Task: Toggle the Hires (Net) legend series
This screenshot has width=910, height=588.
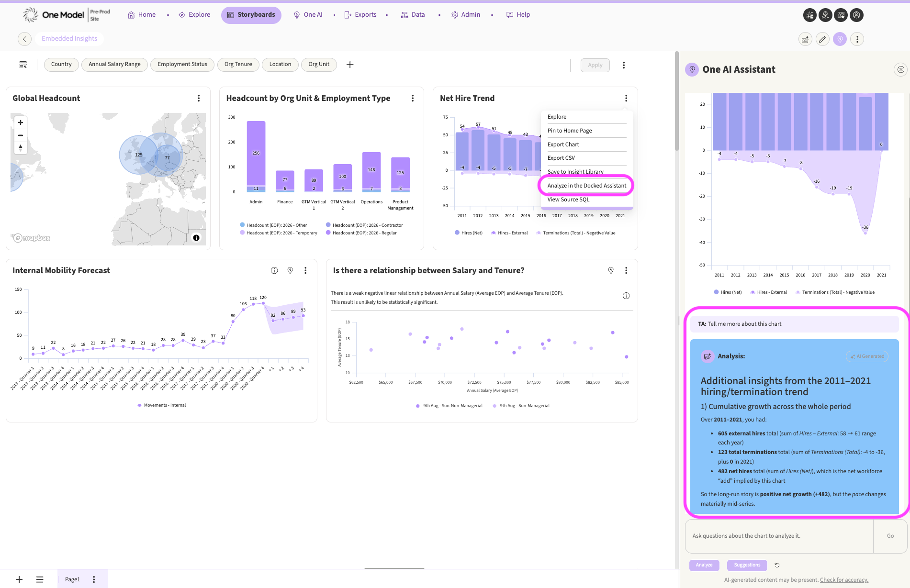Action: coord(469,233)
